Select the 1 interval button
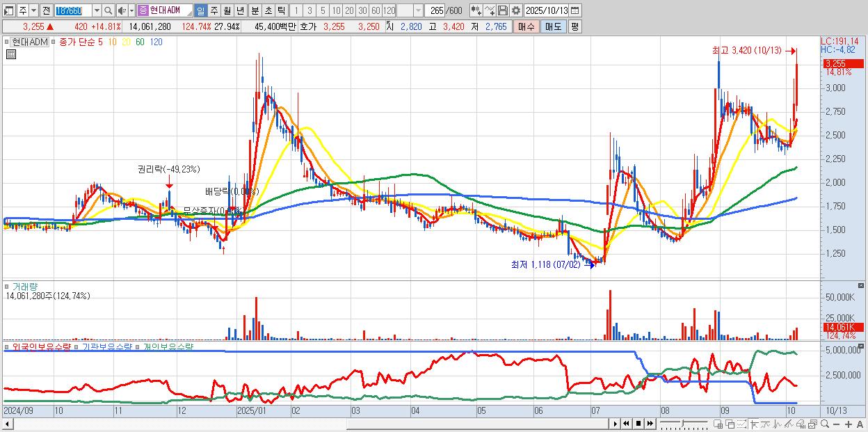 (x=296, y=10)
